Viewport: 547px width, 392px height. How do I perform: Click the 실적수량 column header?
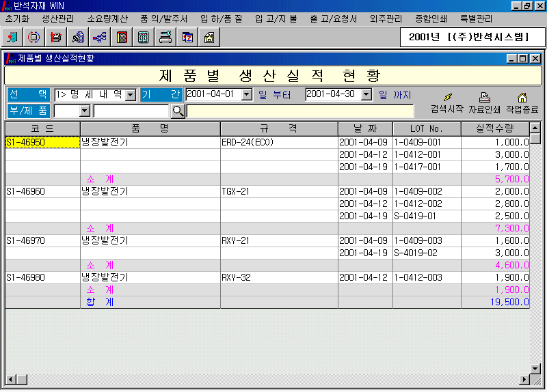[x=495, y=128]
